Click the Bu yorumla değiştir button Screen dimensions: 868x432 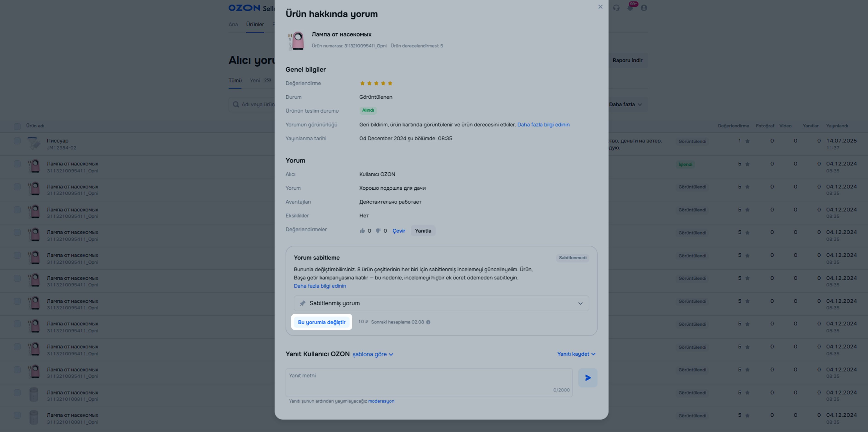click(x=322, y=322)
